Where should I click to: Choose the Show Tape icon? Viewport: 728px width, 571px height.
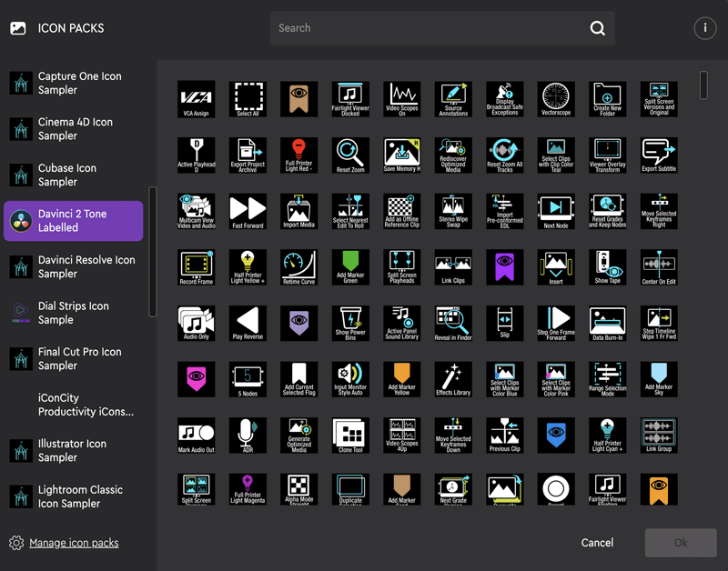tap(607, 267)
